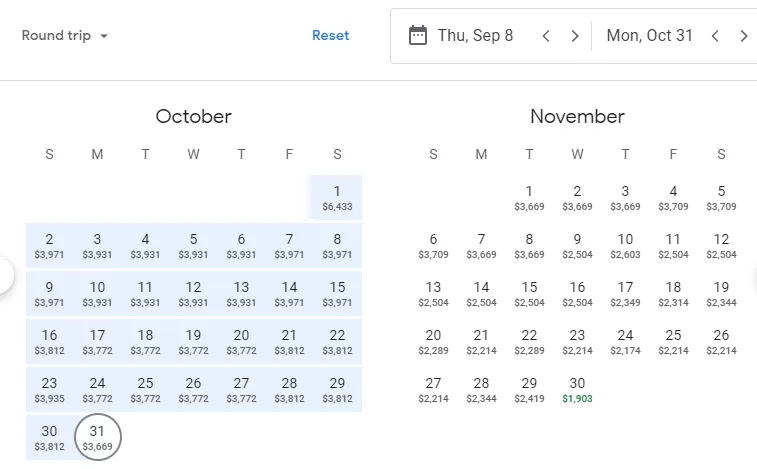Select November 10 priced $2,603
The width and height of the screenshot is (757, 469).
625,246
